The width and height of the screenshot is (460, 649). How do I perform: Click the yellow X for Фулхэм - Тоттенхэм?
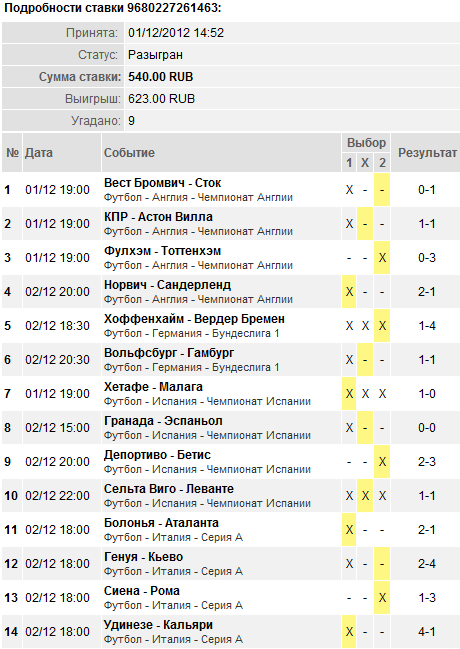(x=382, y=257)
